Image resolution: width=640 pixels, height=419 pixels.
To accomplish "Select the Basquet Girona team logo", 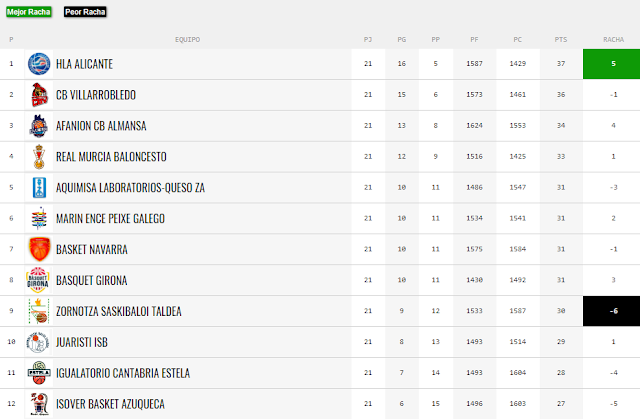I will click(x=38, y=280).
